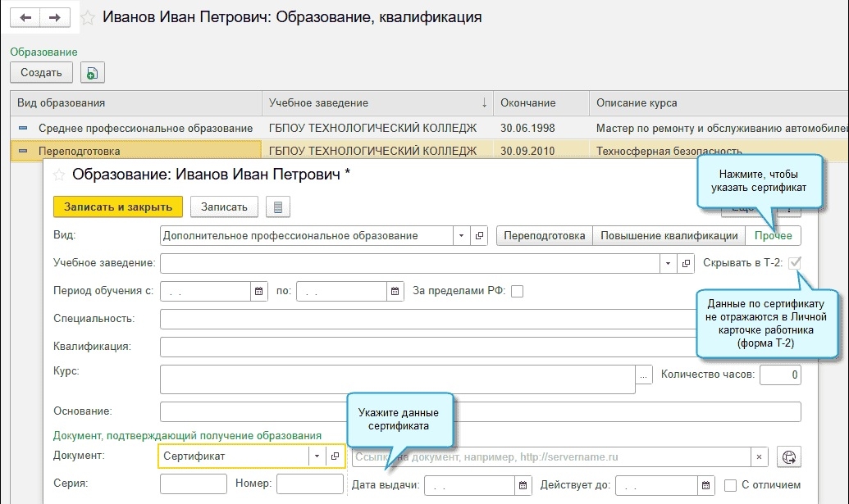Click the globe icon to follow document link
The width and height of the screenshot is (849, 504).
[x=790, y=457]
